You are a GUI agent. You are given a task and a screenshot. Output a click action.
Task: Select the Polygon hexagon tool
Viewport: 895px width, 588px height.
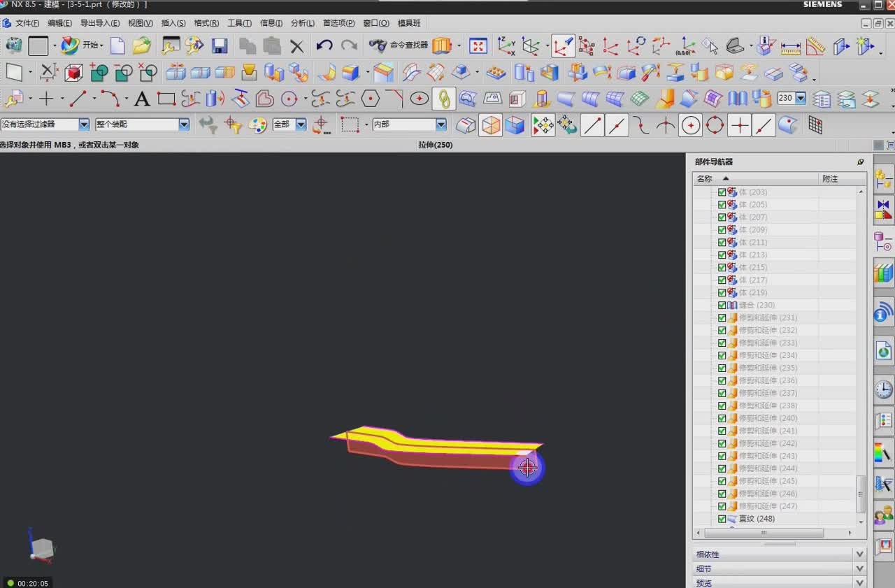[x=371, y=99]
